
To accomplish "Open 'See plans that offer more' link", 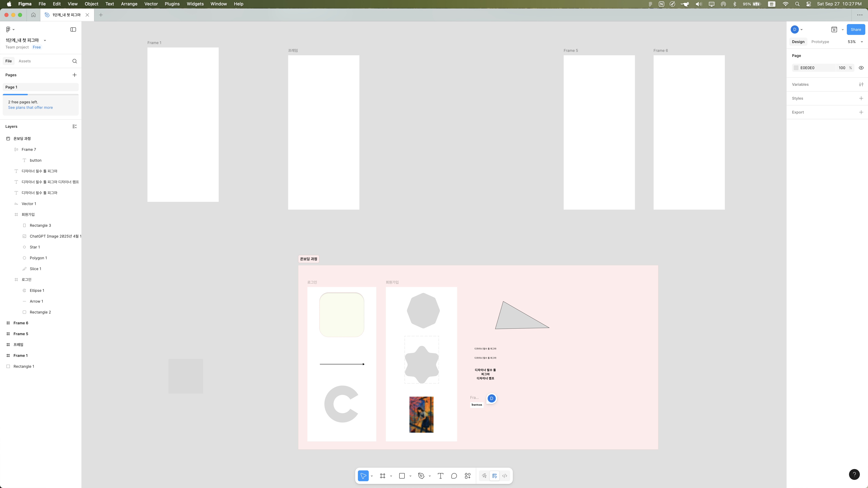I will tap(30, 107).
